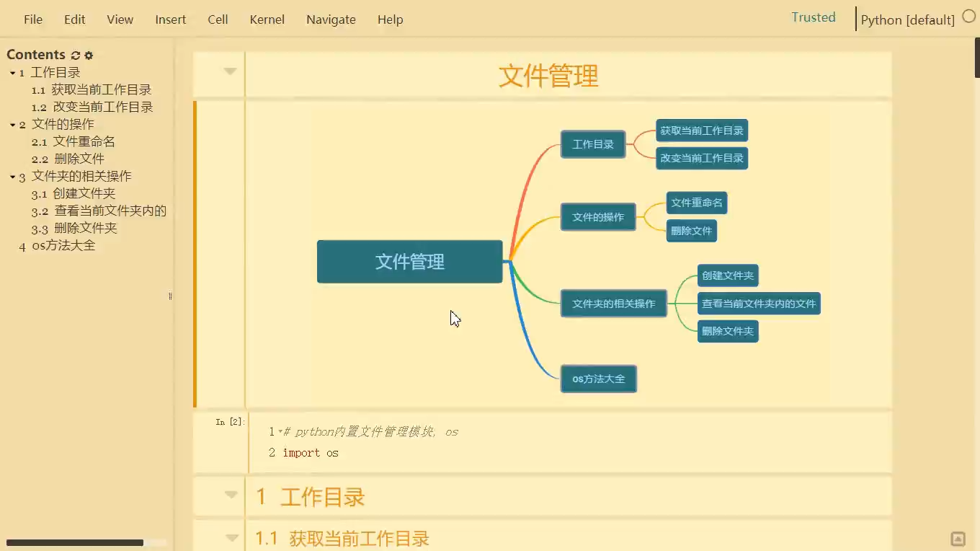Open the File menu

pos(33,19)
